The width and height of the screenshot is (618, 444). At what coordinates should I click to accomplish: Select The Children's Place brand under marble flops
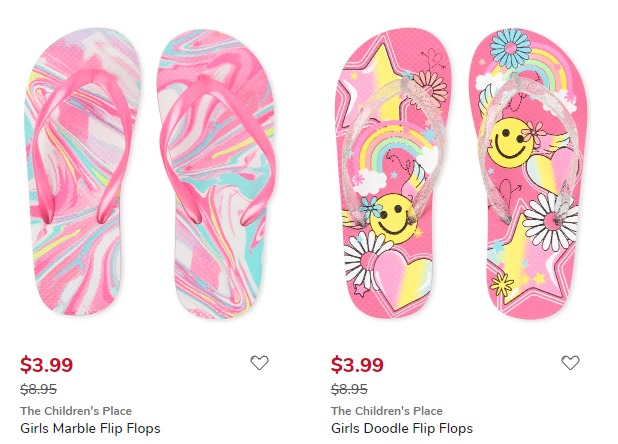[x=76, y=411]
